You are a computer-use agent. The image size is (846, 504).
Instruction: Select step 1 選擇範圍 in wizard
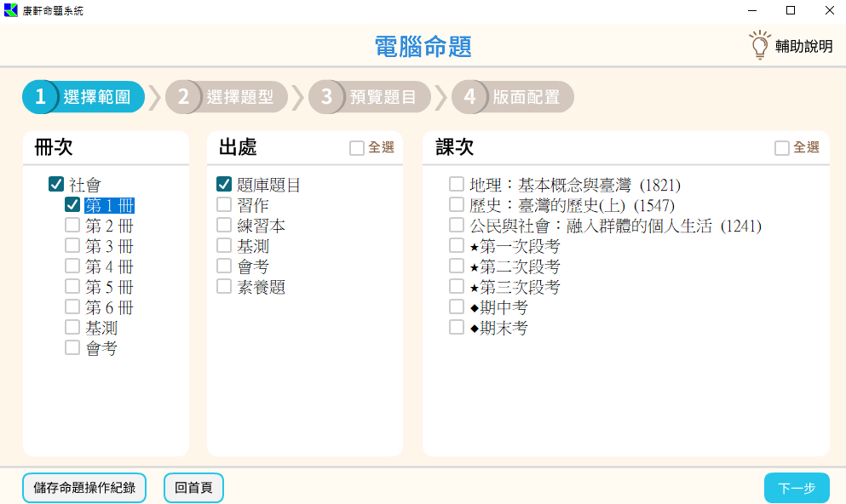point(83,97)
